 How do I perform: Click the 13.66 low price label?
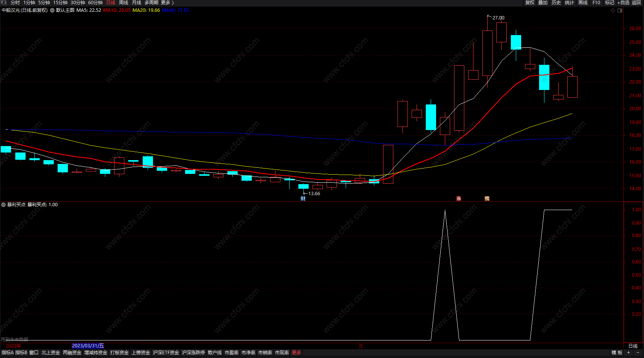[314, 193]
